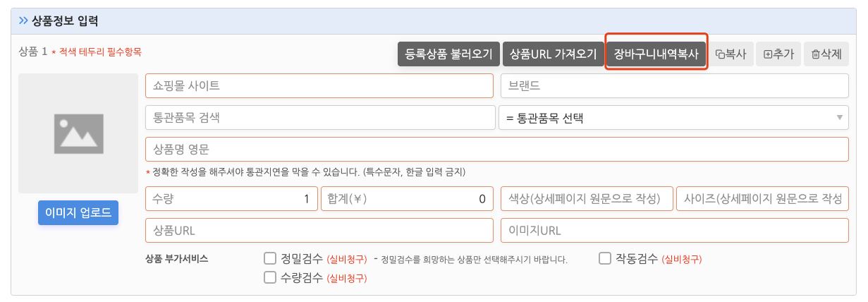868x302 pixels.
Task: Focus the 이미지URL input field
Action: pos(674,231)
